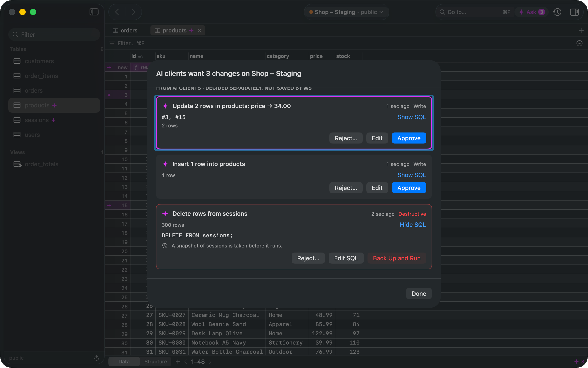Screen dimensions: 588x368
Task: Switch to the Data view tab
Action: click(x=124, y=361)
